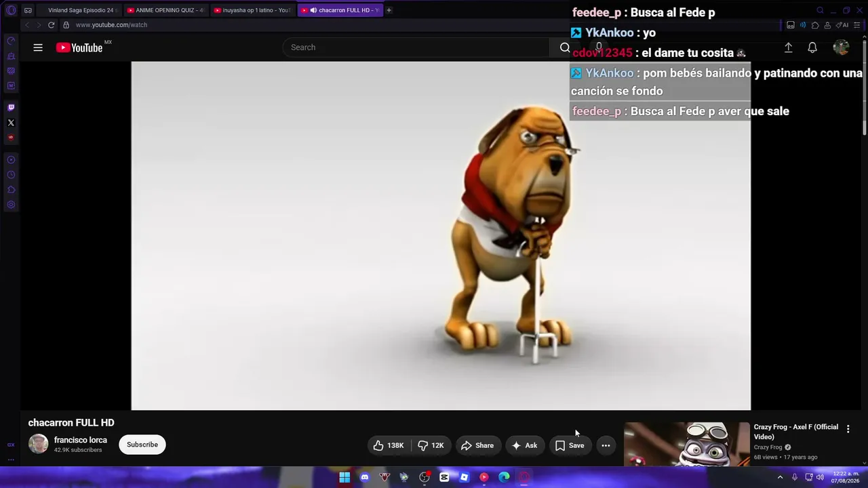Image resolution: width=868 pixels, height=488 pixels.
Task: Open the Opera GX main menu
Action: 11,10
